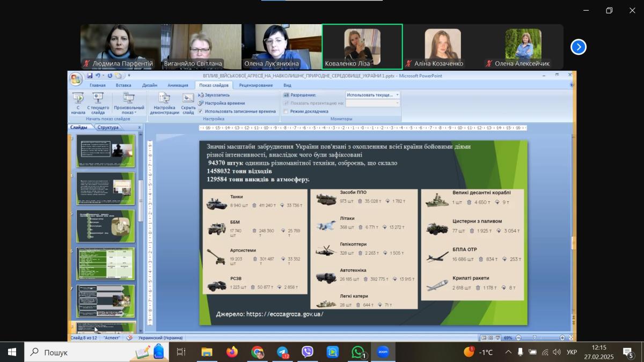644x362 pixels.
Task: Click "Аспект" theme name in status bar
Action: [112, 338]
